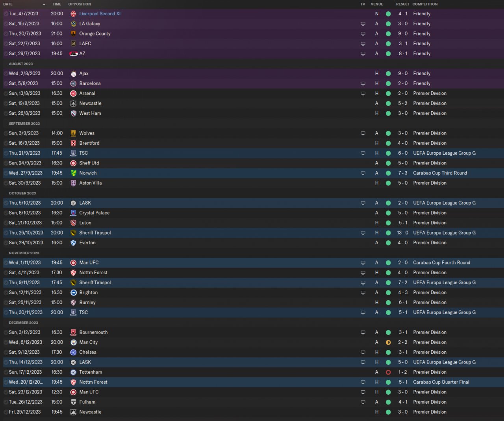Toggle the checkmark beside Tue 4/7/2023 fixture
Image resolution: width=504 pixels, height=421 pixels.
click(x=6, y=14)
